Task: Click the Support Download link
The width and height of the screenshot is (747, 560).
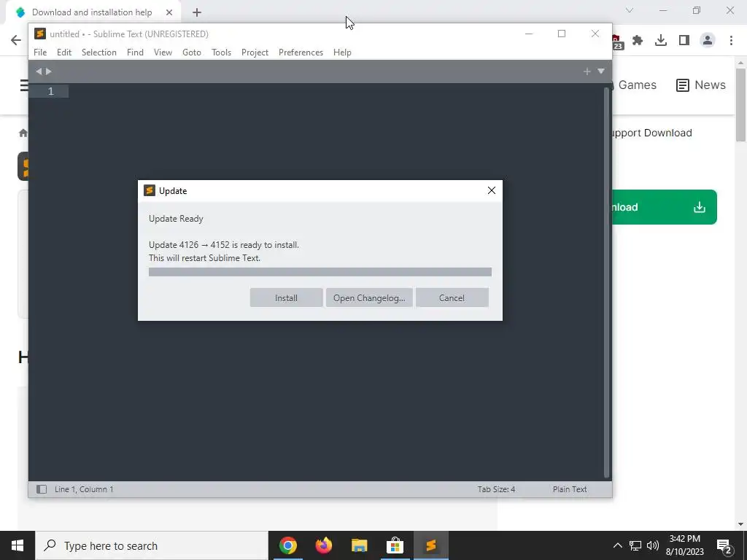Action: tap(651, 133)
